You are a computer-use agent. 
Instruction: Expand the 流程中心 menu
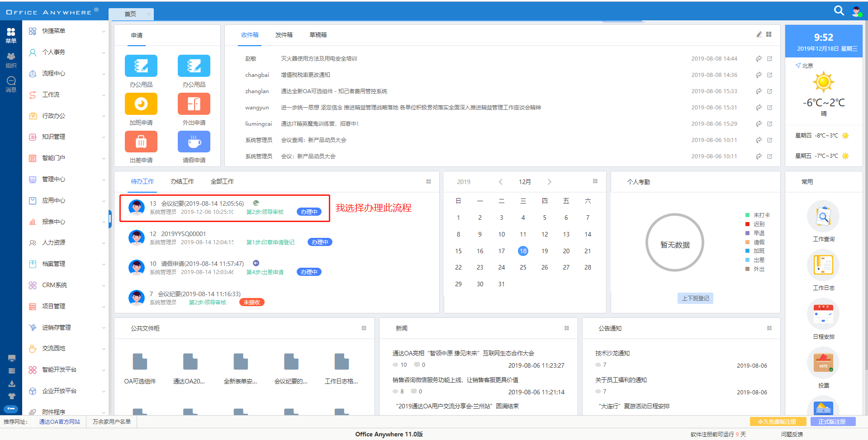(66, 73)
